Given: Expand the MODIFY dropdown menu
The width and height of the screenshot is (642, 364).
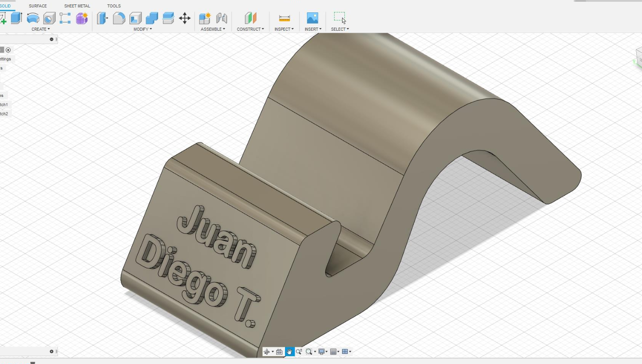Looking at the screenshot, I should [x=143, y=29].
